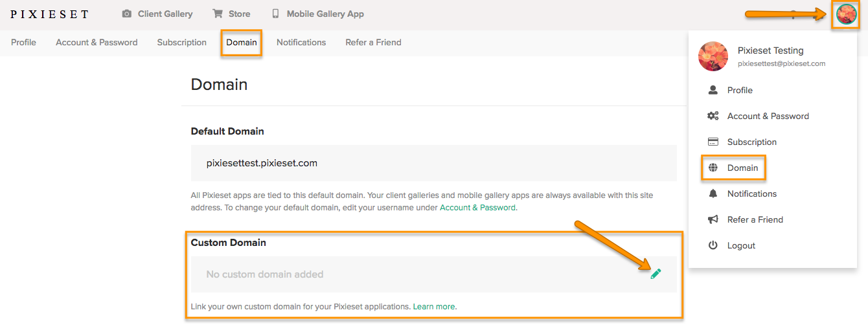Click the mobile phone icon for Gallery App
Image resolution: width=868 pixels, height=332 pixels.
tap(275, 14)
